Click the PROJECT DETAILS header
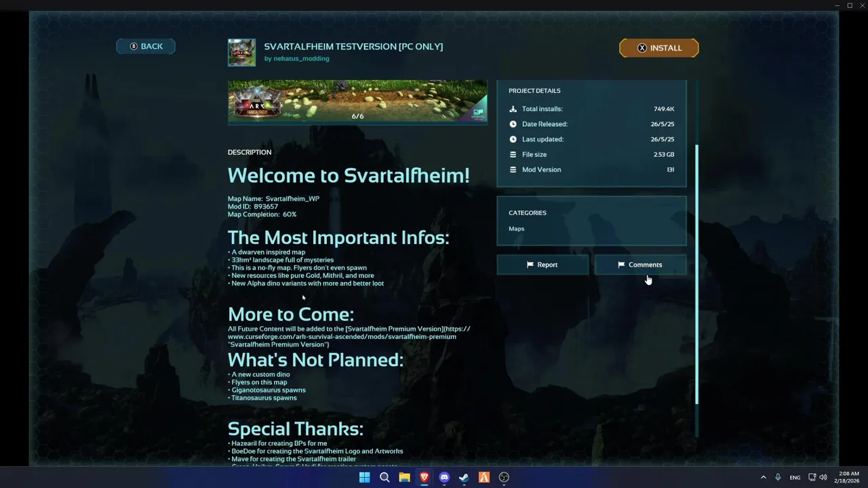 coord(534,91)
